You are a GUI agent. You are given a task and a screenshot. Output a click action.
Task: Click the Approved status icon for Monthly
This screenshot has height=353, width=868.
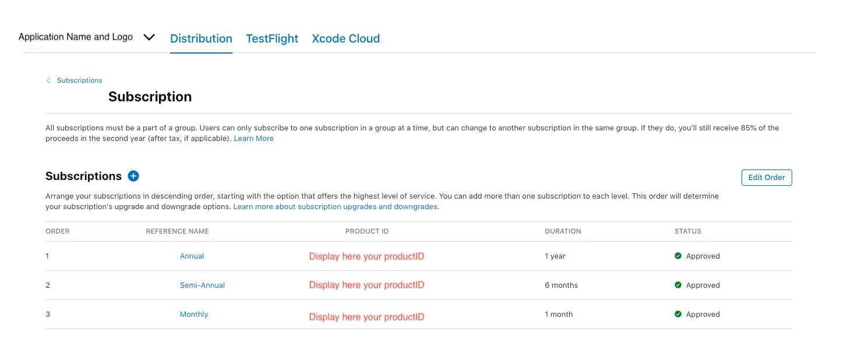point(679,314)
